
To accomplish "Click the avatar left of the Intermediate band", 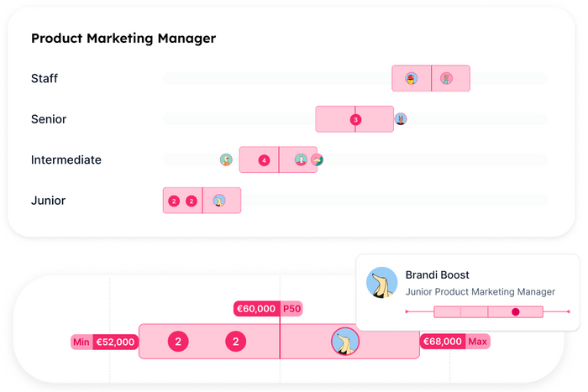I will (x=226, y=159).
